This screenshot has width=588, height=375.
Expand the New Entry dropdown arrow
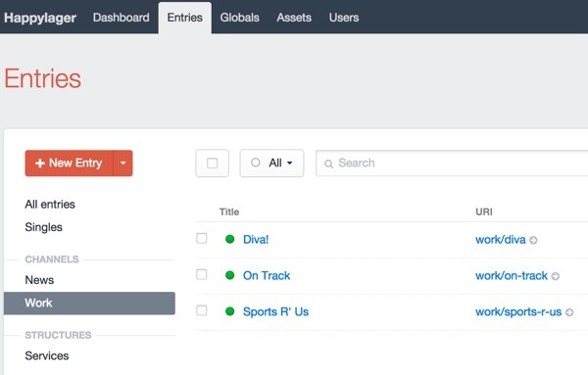pos(123,163)
